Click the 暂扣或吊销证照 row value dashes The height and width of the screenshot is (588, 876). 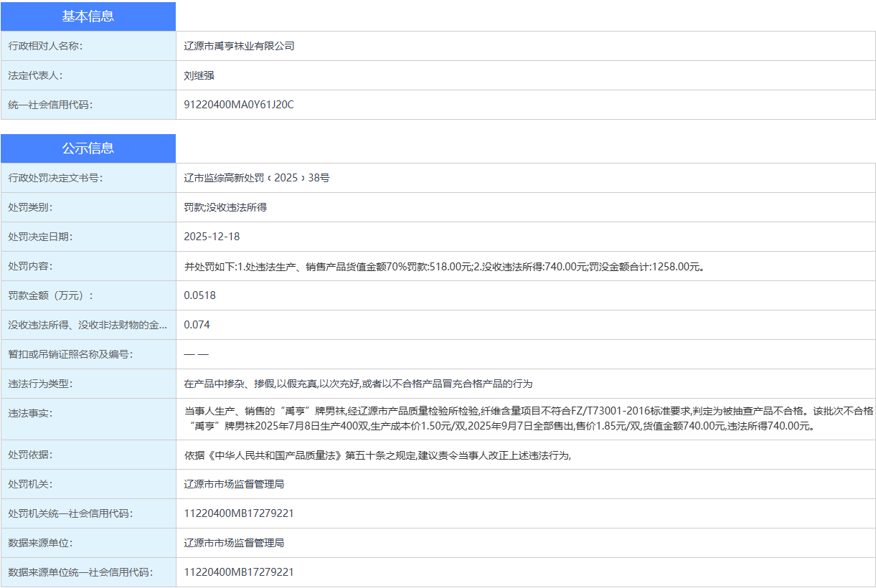[x=192, y=353]
